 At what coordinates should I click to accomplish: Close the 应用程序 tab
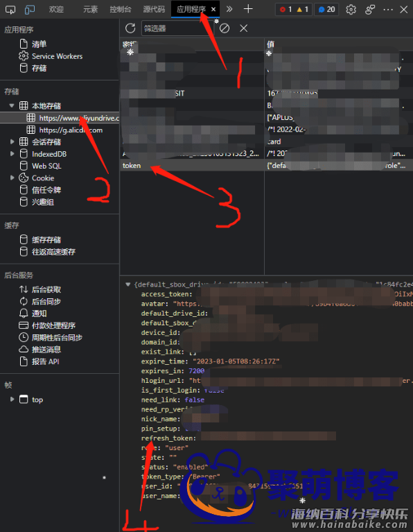pos(213,10)
